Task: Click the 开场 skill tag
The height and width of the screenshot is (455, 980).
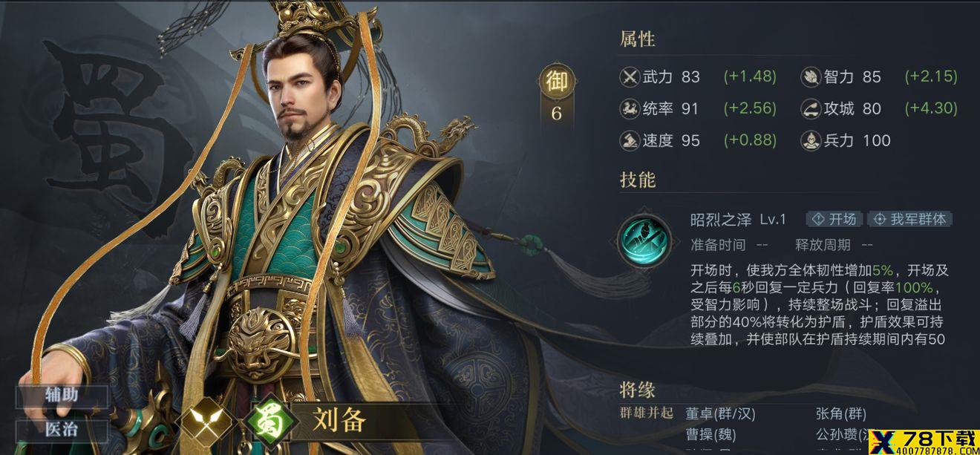Action: click(x=835, y=219)
